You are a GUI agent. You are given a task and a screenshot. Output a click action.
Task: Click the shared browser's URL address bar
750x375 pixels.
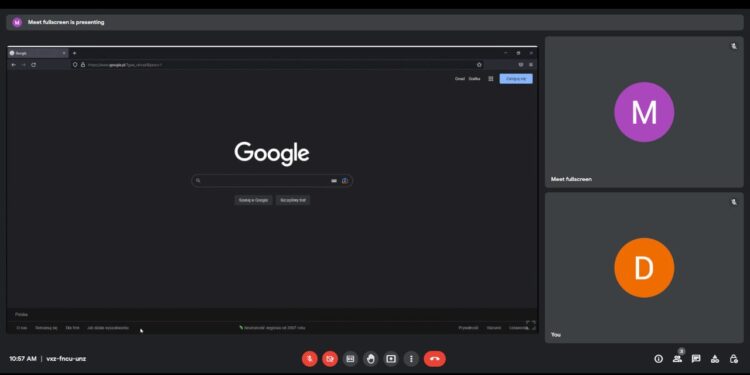click(277, 65)
